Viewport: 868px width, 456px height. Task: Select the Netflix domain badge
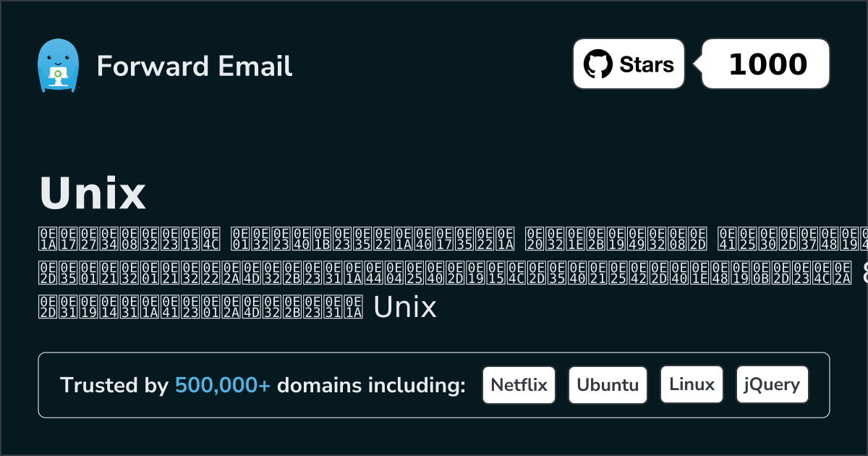pos(519,384)
